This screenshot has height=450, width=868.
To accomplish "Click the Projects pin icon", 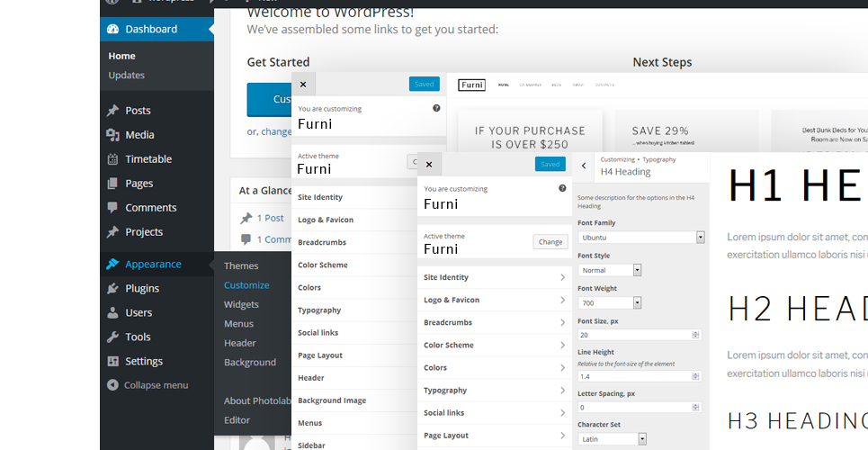I will click(x=112, y=232).
